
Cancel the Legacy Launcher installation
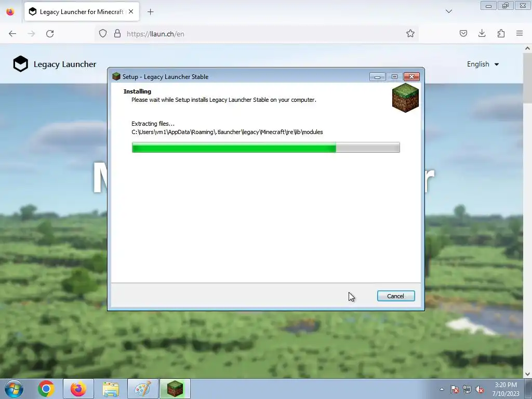point(395,296)
